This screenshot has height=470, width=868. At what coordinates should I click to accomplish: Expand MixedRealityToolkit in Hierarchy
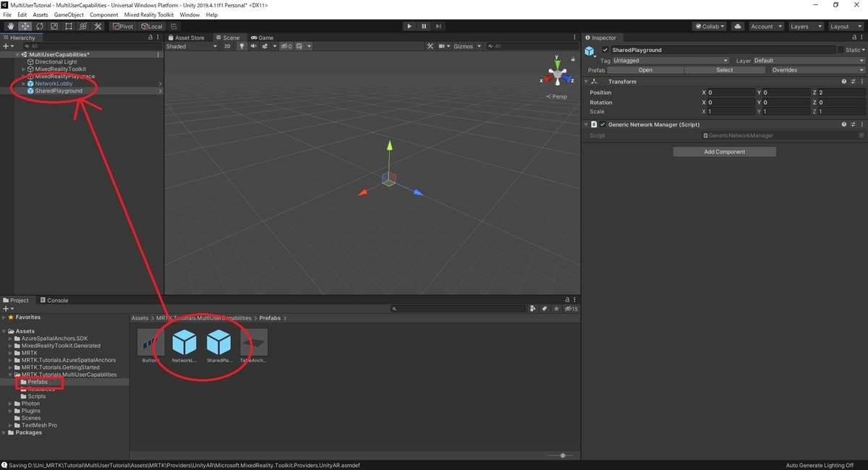point(23,69)
